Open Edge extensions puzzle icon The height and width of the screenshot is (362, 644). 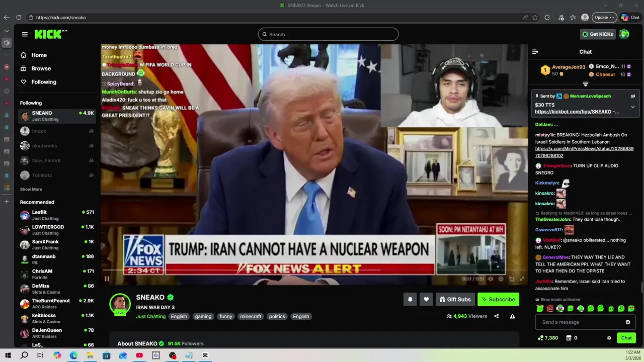547,17
